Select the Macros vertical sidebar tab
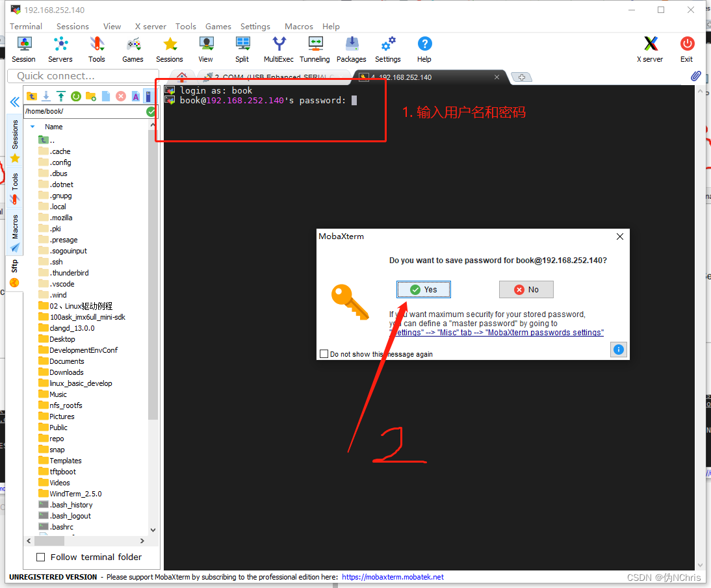 point(15,233)
